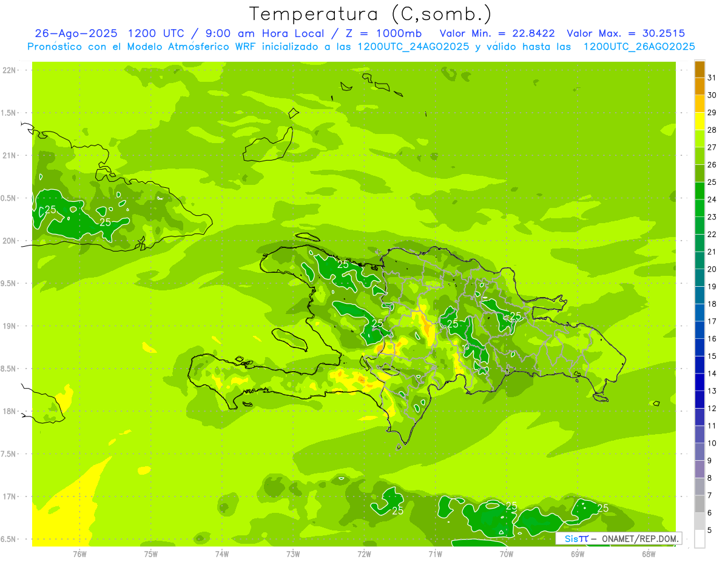Click the 72W longitude label
The image size is (728, 562).
(x=364, y=554)
